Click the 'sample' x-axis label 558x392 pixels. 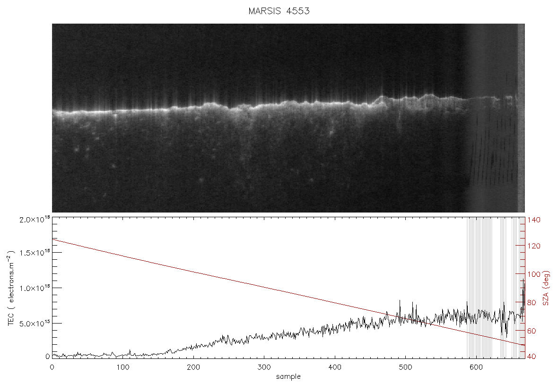(288, 376)
